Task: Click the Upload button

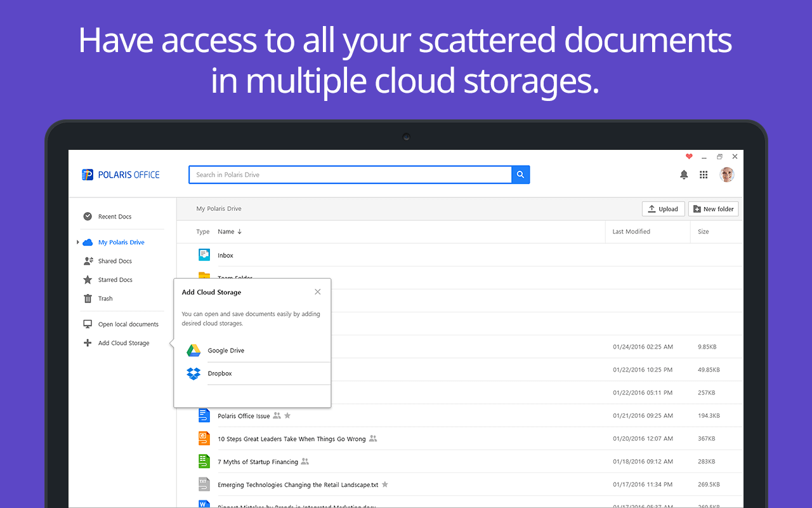Action: [x=663, y=209]
